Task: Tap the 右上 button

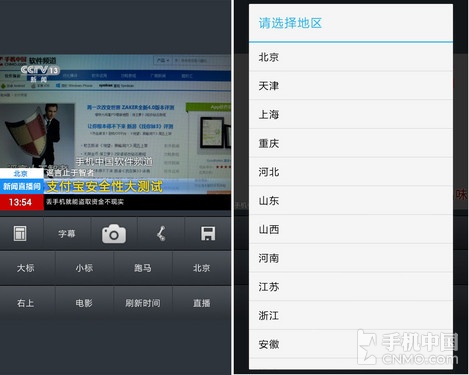Action: [26, 303]
